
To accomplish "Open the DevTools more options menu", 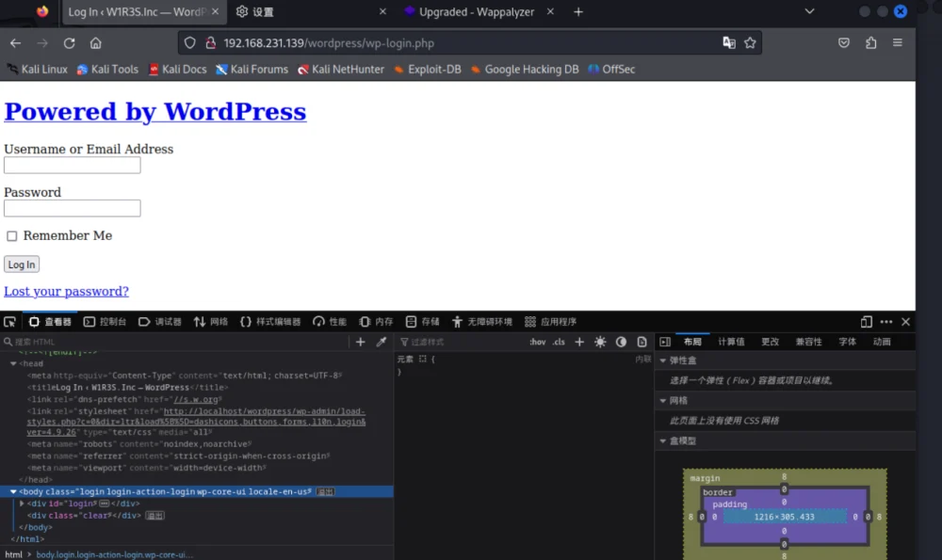I will tap(886, 322).
